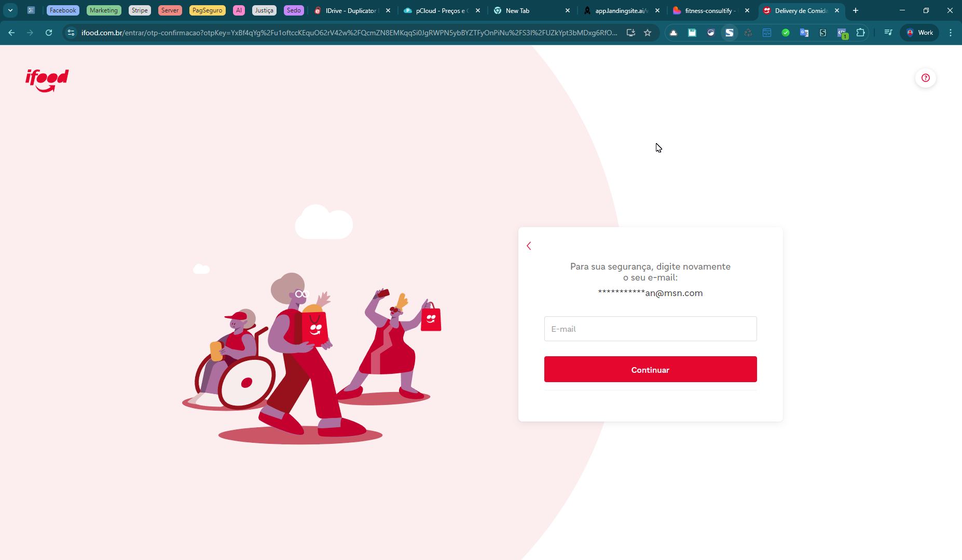Open the Server tab group
The height and width of the screenshot is (560, 962).
[170, 10]
